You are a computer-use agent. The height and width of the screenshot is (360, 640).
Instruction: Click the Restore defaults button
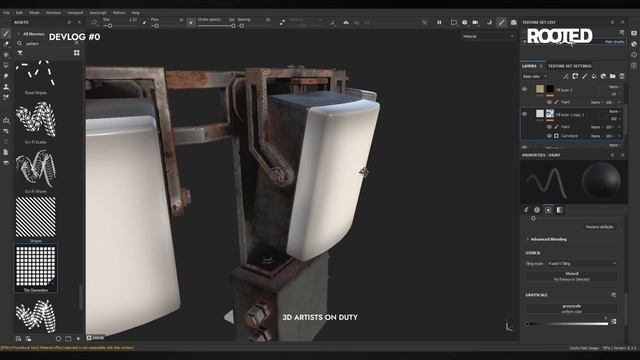pos(599,227)
